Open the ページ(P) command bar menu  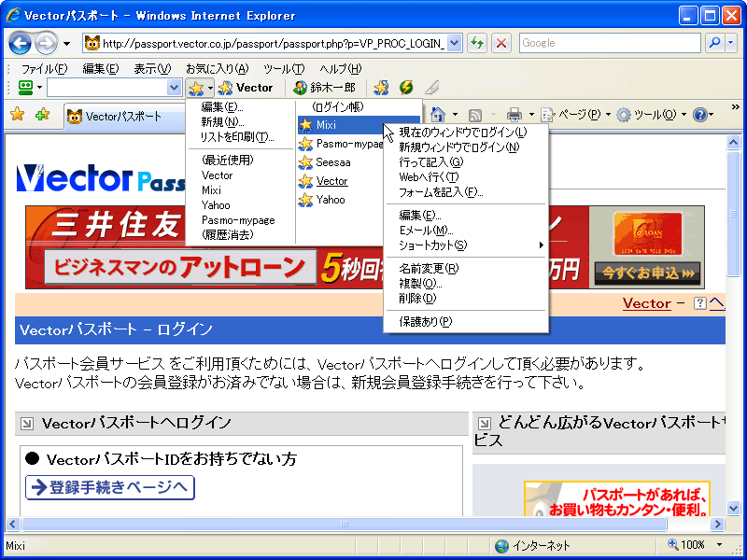576,115
